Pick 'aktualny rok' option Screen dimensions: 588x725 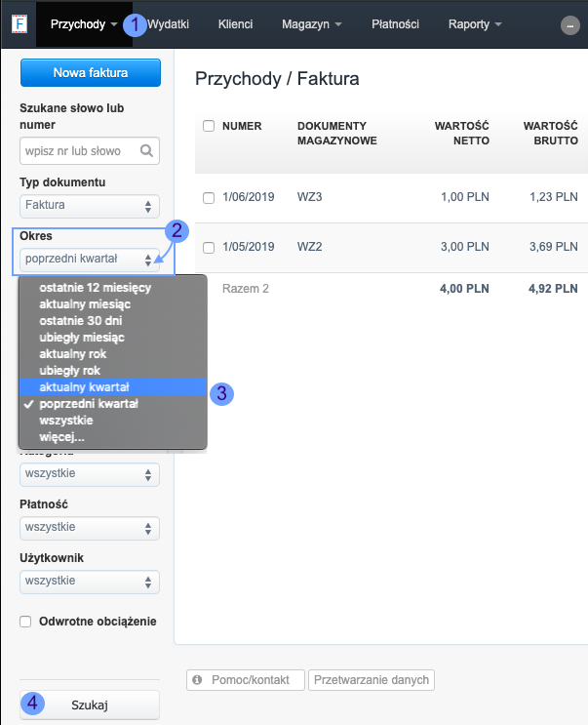(x=113, y=354)
